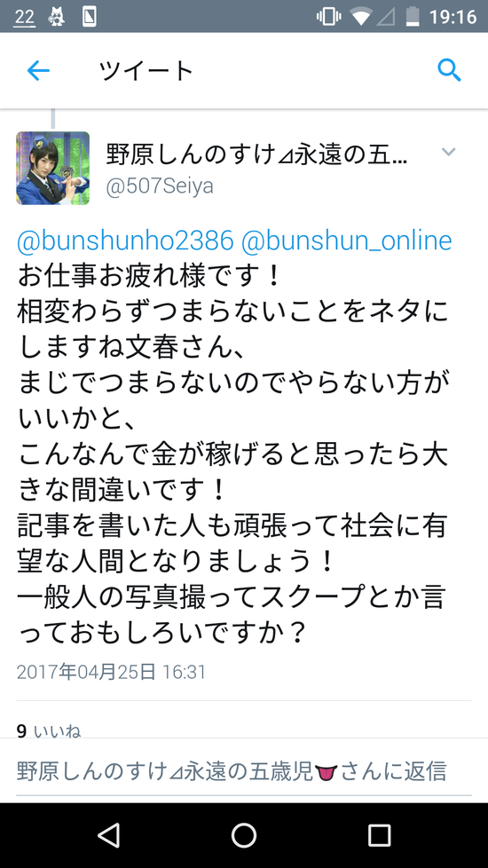The height and width of the screenshot is (868, 488).
Task: Tap the tweet timestamp 2017年04月25日 16:31
Action: pos(111,672)
